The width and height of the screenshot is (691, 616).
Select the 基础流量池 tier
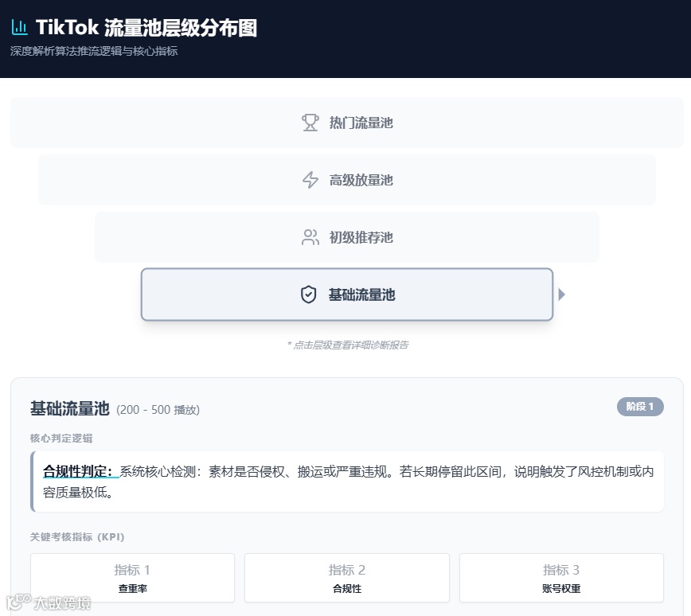click(347, 294)
